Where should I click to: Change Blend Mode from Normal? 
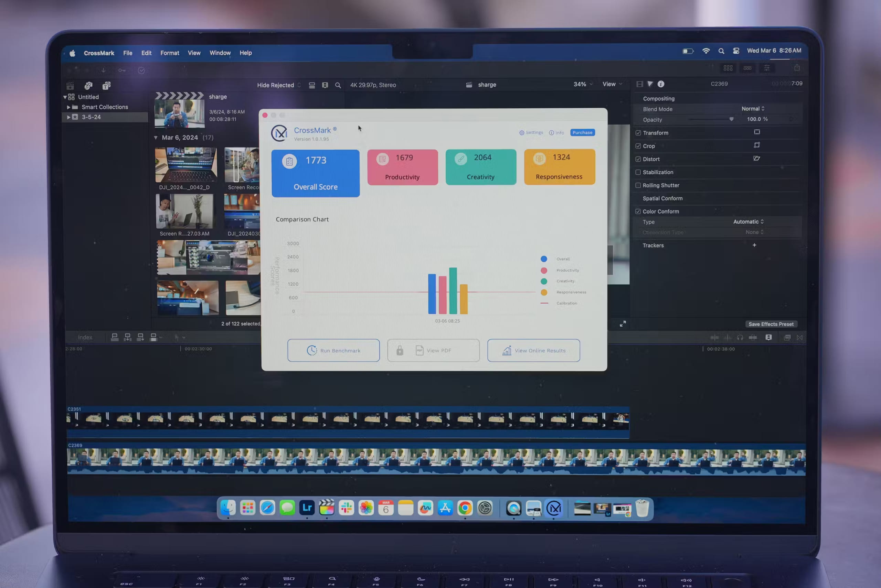(x=753, y=109)
